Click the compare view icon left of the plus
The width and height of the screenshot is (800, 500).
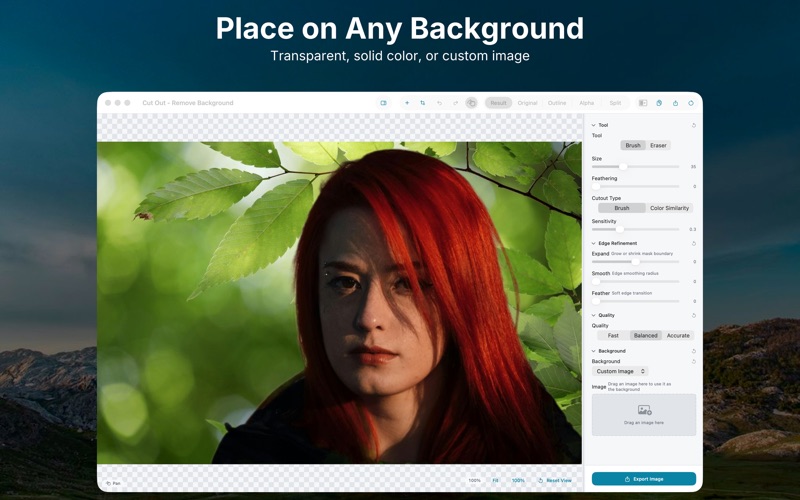383,103
